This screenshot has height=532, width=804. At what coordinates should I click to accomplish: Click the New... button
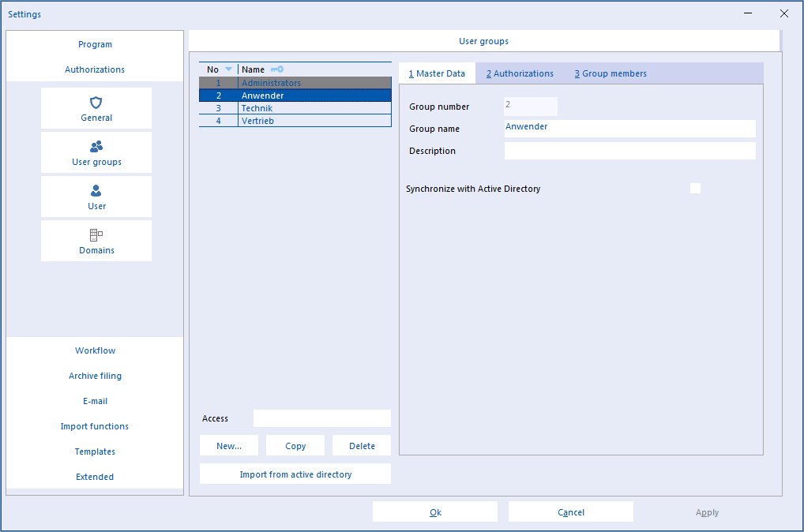[229, 445]
